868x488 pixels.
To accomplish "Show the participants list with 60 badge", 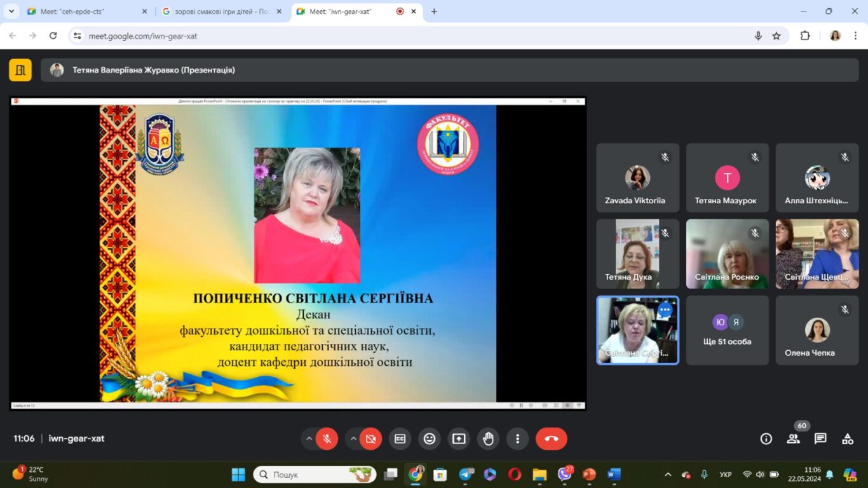I will click(x=794, y=438).
